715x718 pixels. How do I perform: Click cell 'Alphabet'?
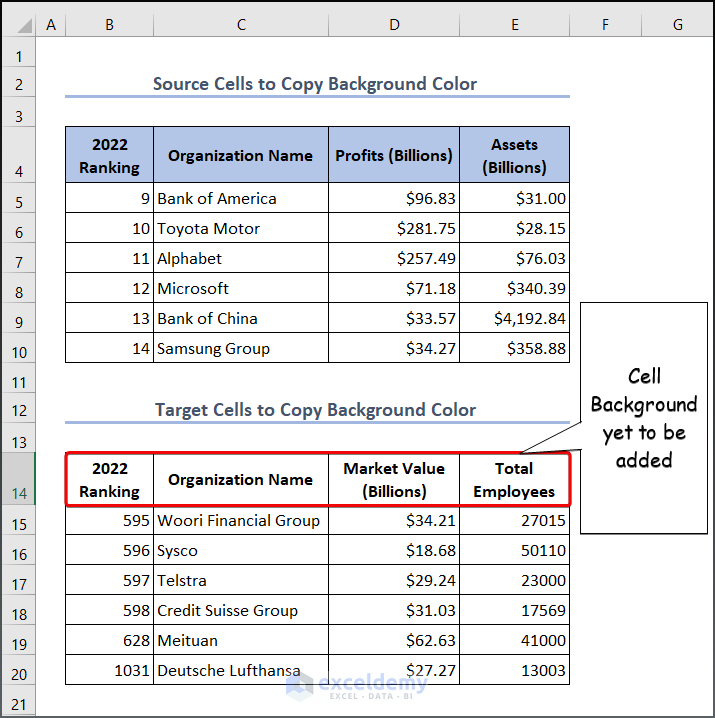[x=241, y=258]
